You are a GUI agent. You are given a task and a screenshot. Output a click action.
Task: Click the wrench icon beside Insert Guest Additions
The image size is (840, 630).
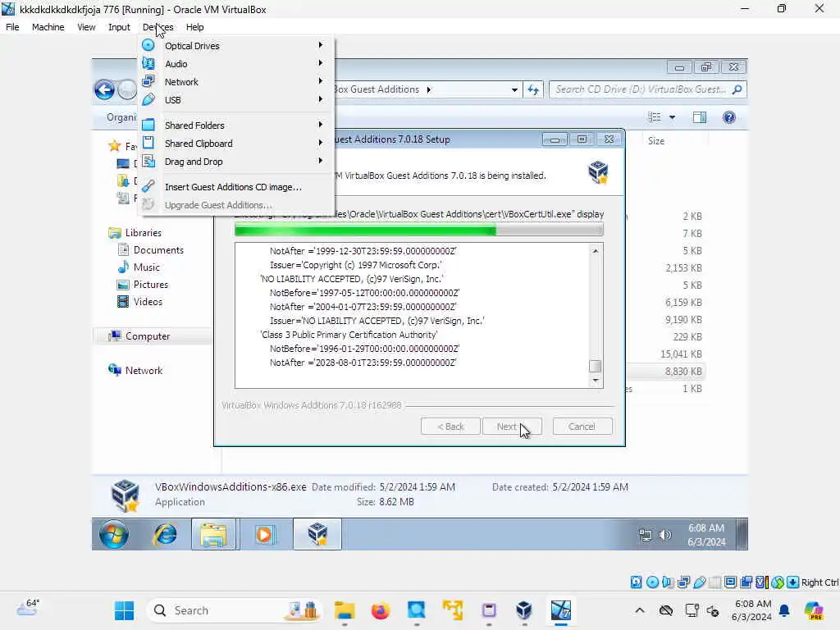pyautogui.click(x=148, y=186)
